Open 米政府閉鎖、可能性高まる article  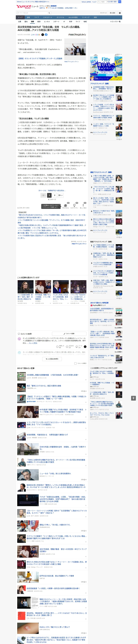[x=47, y=434]
